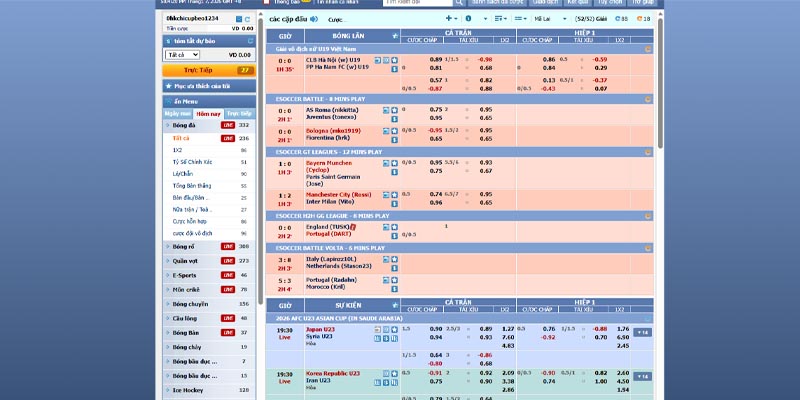
Task: Click the Tỷ Số Chính Xác bet type
Action: 195,162
